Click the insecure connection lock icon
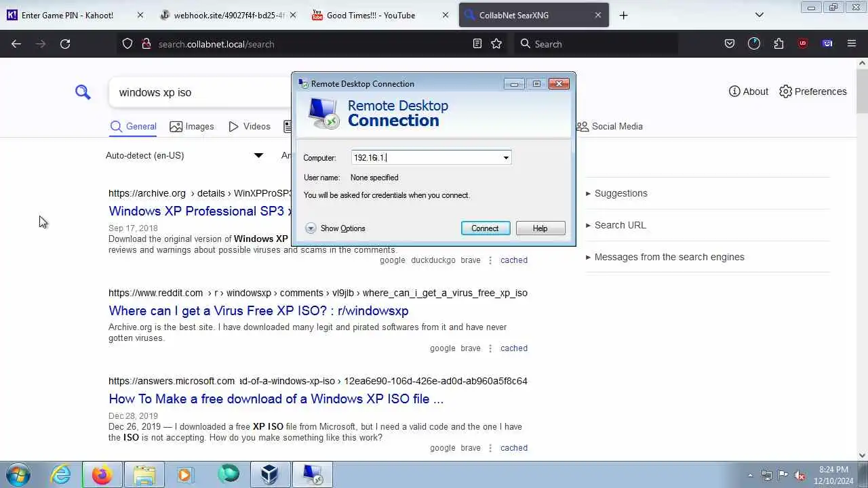Image resolution: width=868 pixels, height=488 pixels. 146,43
